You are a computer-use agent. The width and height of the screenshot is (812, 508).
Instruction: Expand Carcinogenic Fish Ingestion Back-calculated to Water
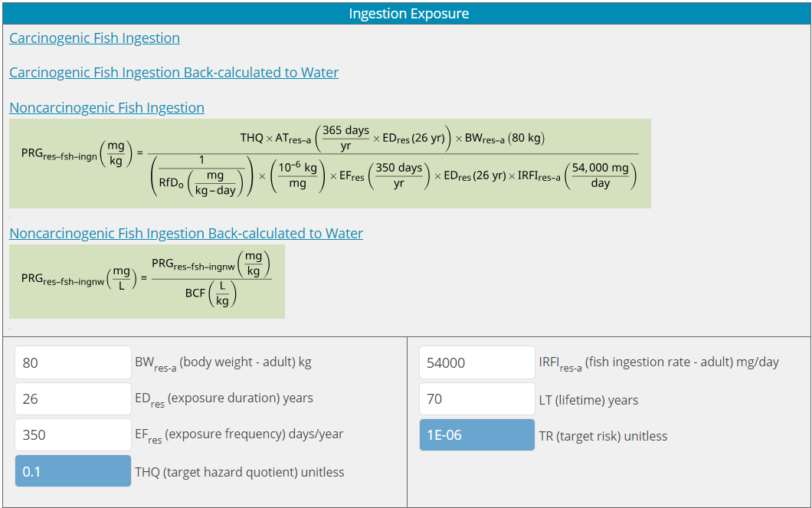(x=174, y=73)
